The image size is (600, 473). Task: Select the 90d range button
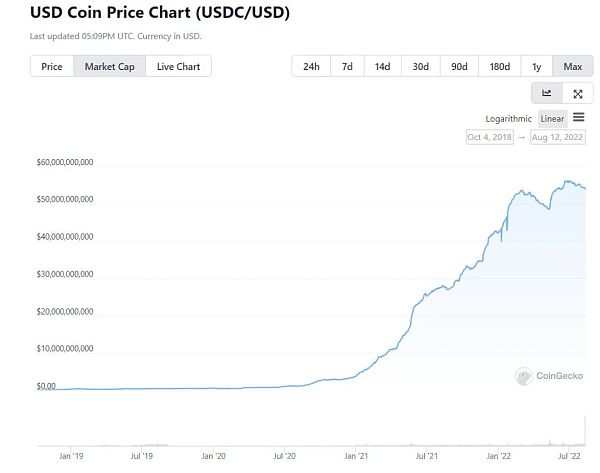pyautogui.click(x=459, y=67)
